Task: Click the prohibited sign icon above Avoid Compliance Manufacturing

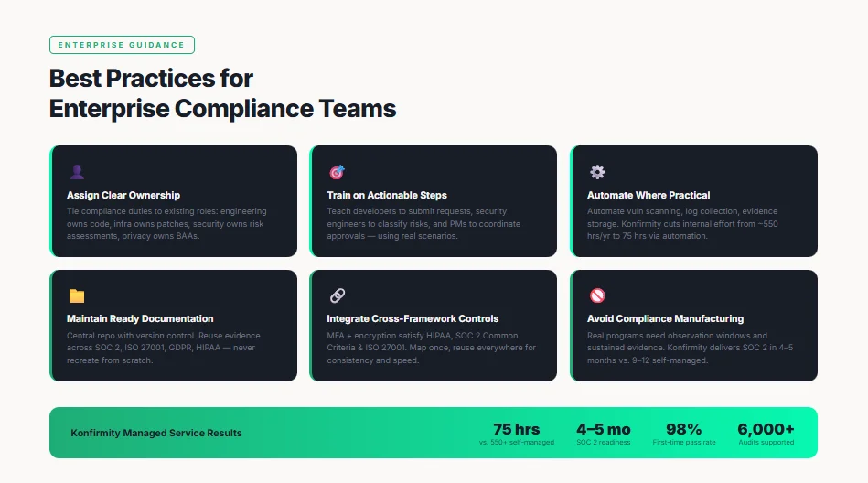Action: [596, 295]
